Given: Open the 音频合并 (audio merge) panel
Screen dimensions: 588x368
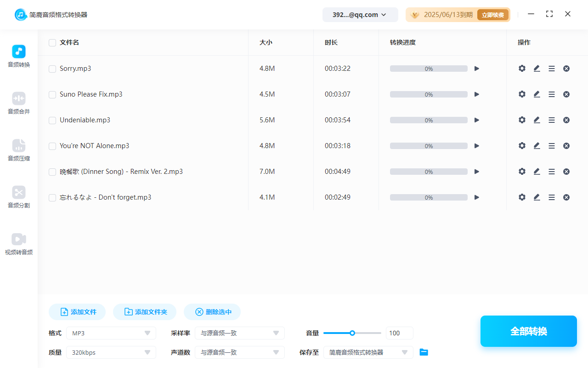Looking at the screenshot, I should [x=18, y=103].
